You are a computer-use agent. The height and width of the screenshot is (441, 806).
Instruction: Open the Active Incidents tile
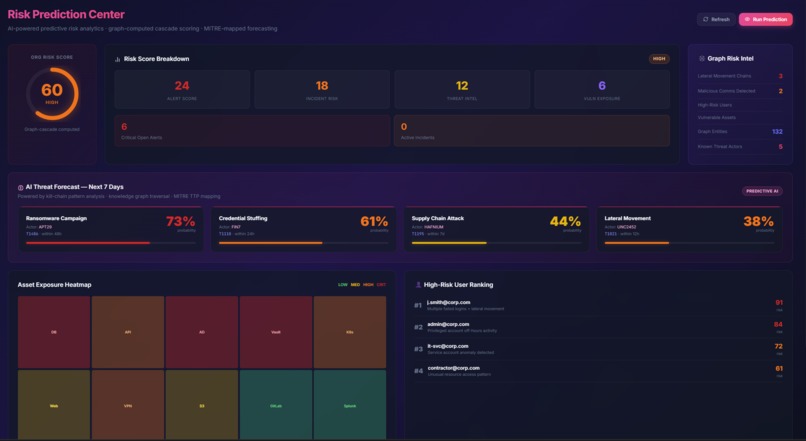coord(532,131)
